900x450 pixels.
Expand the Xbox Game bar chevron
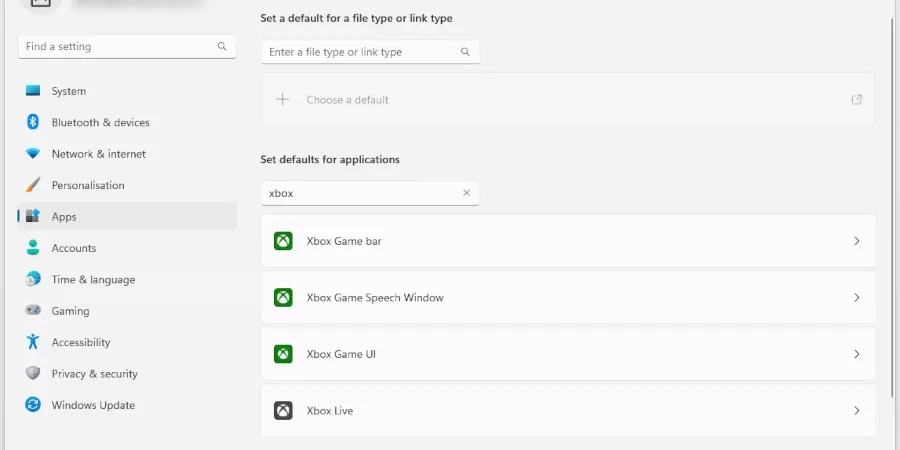(856, 241)
